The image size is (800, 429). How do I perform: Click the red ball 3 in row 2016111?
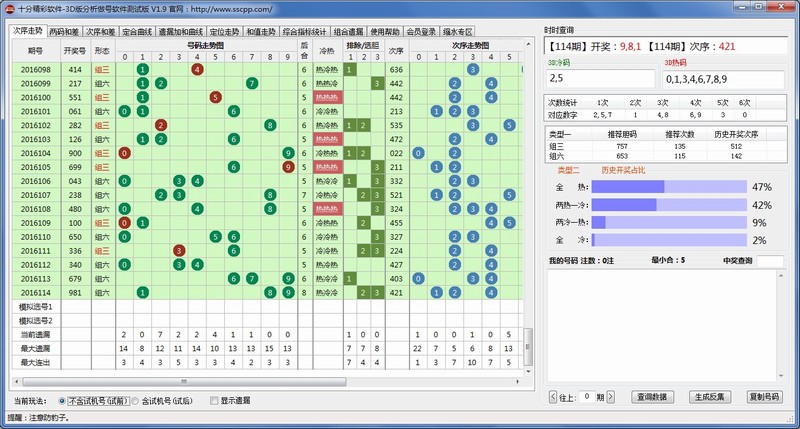(178, 251)
